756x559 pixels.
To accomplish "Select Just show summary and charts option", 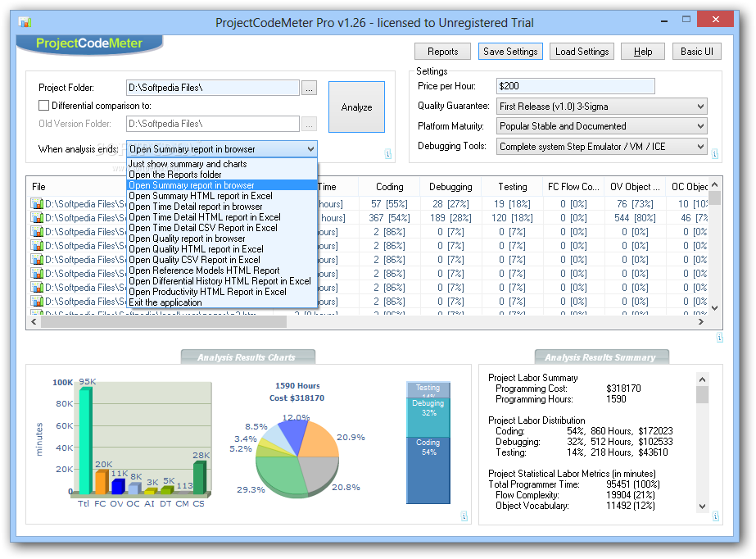I will (x=222, y=164).
